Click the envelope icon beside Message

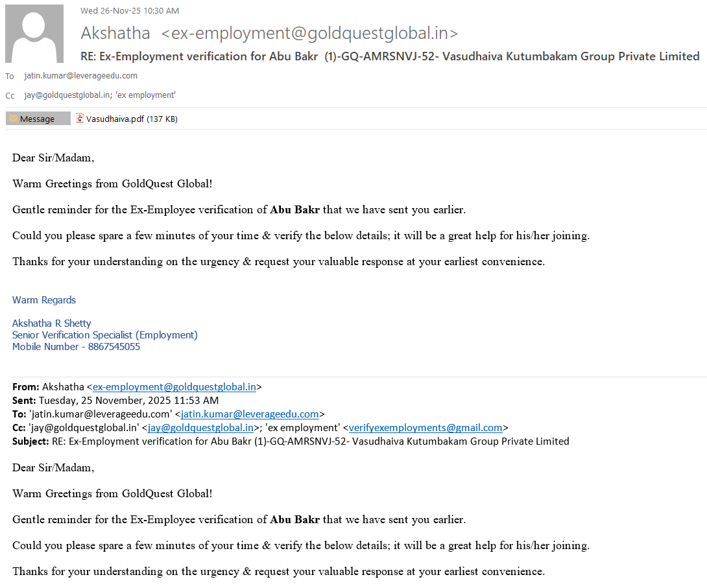tap(13, 119)
